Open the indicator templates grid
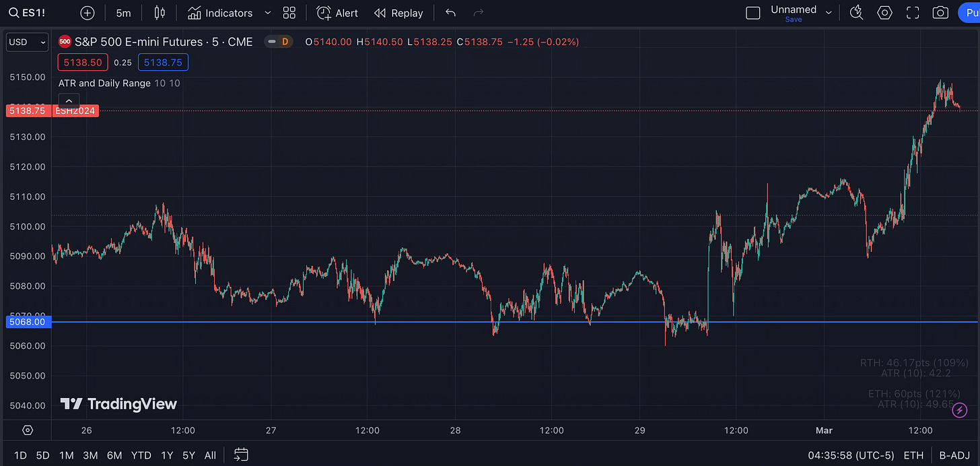Viewport: 980px width, 466px height. [289, 13]
